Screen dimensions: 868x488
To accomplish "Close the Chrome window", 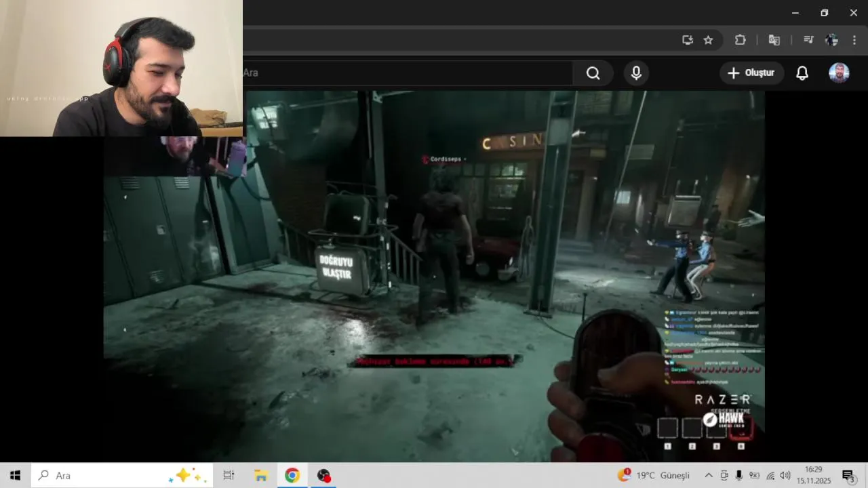I will pyautogui.click(x=854, y=13).
